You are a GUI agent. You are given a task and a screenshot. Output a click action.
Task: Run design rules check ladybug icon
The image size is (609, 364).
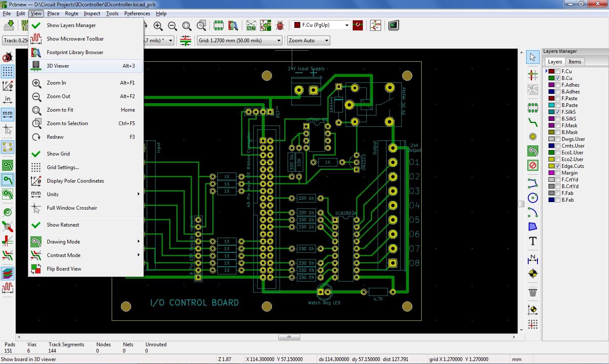tap(280, 26)
